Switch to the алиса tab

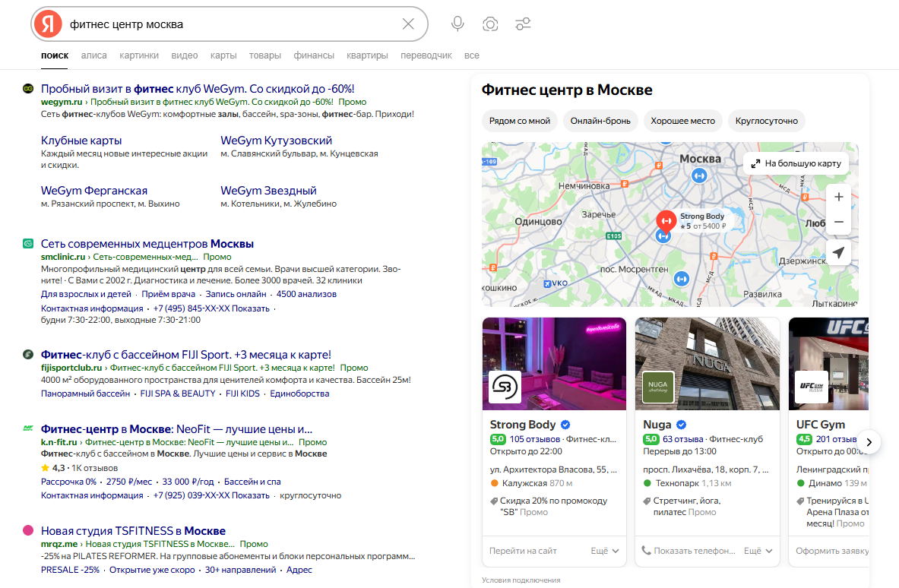[x=94, y=55]
